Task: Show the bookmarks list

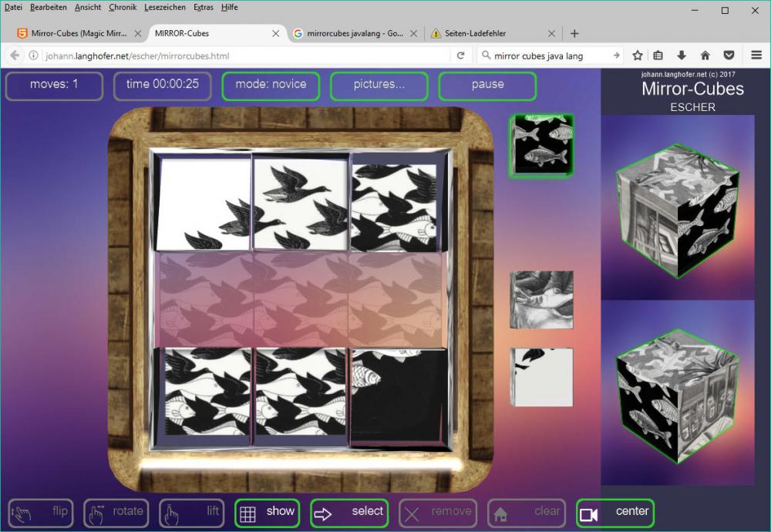Action: (x=658, y=56)
